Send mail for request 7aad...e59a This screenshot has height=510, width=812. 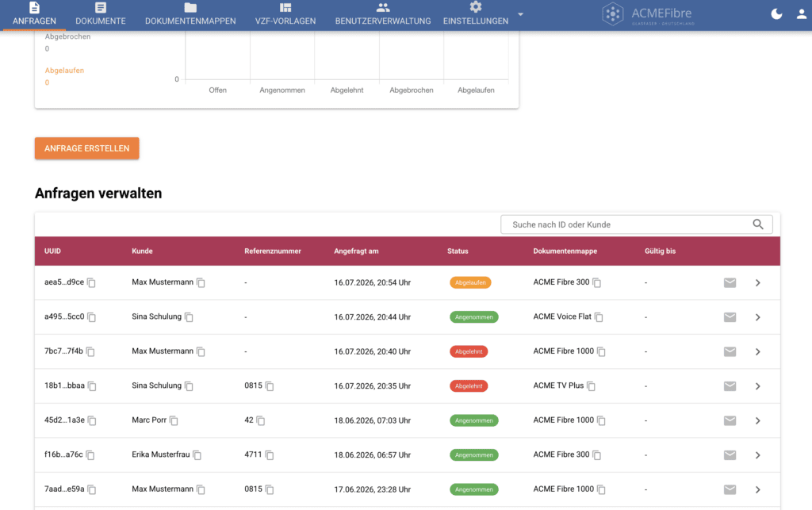730,489
